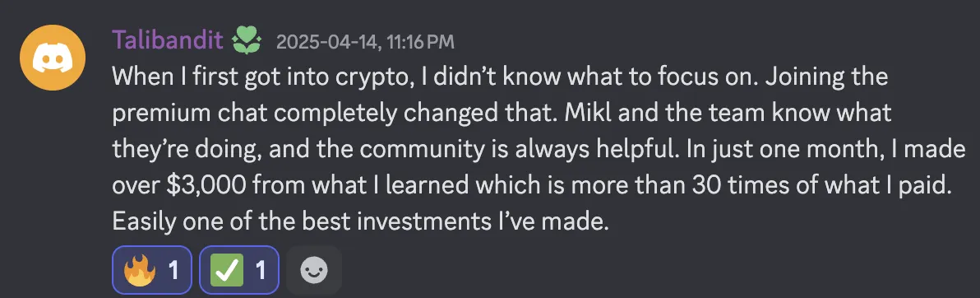Click the green heart-leaf role badge
Image resolution: width=980 pixels, height=298 pixels.
point(247,41)
